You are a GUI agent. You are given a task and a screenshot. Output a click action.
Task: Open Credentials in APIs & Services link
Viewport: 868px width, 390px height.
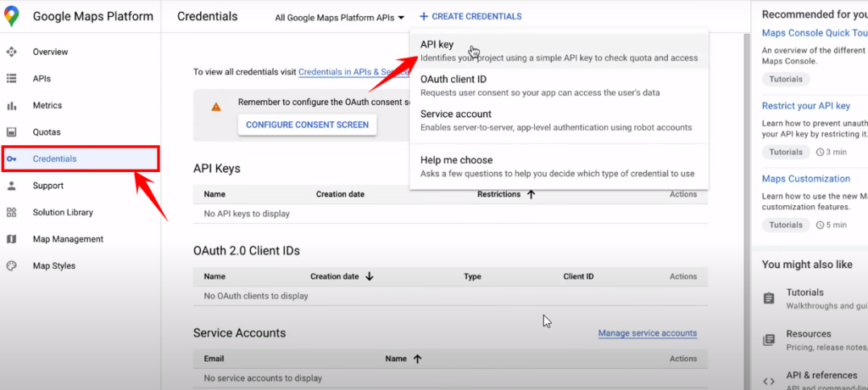[353, 71]
